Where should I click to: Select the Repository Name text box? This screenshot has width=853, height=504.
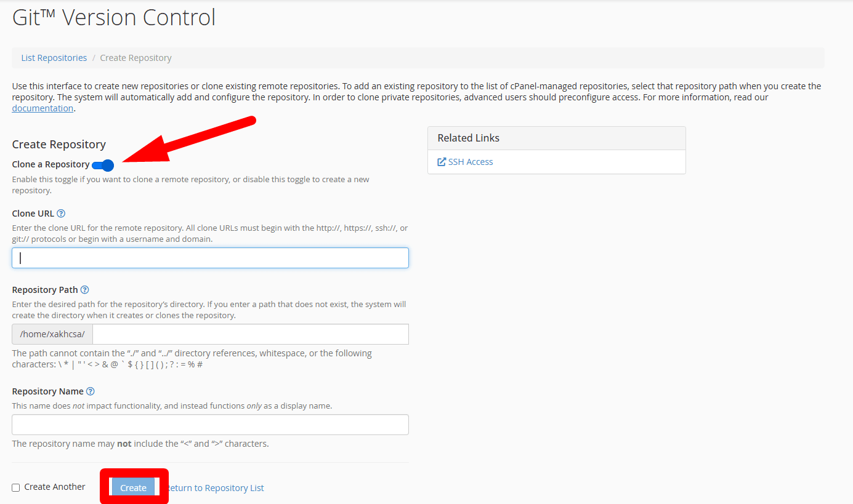(210, 425)
